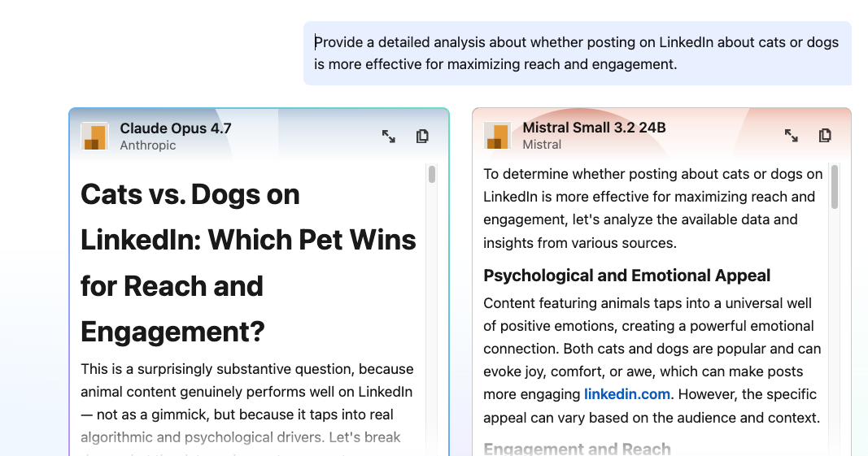Screen dimensions: 868x456
Task: Select the Claude Opus 4.7 model name
Action: [x=176, y=128]
